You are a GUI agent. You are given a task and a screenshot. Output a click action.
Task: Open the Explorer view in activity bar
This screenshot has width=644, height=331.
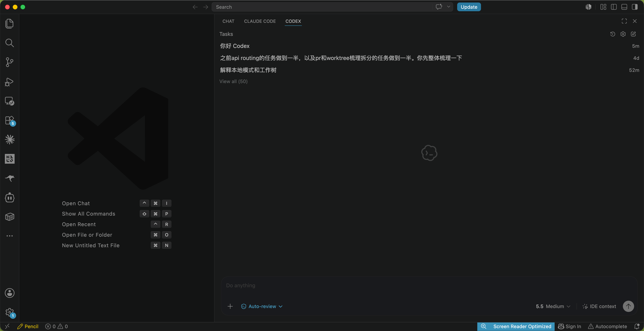pyautogui.click(x=10, y=23)
